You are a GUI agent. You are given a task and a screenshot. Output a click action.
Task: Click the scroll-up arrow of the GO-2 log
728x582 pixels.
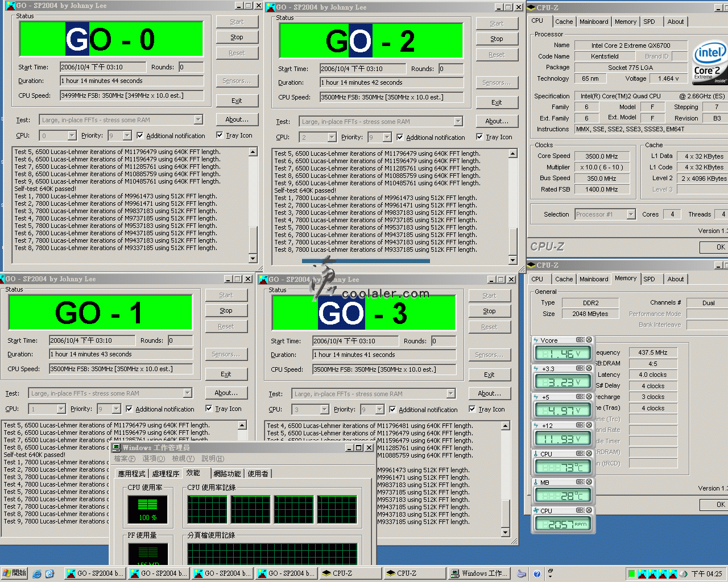[513, 154]
